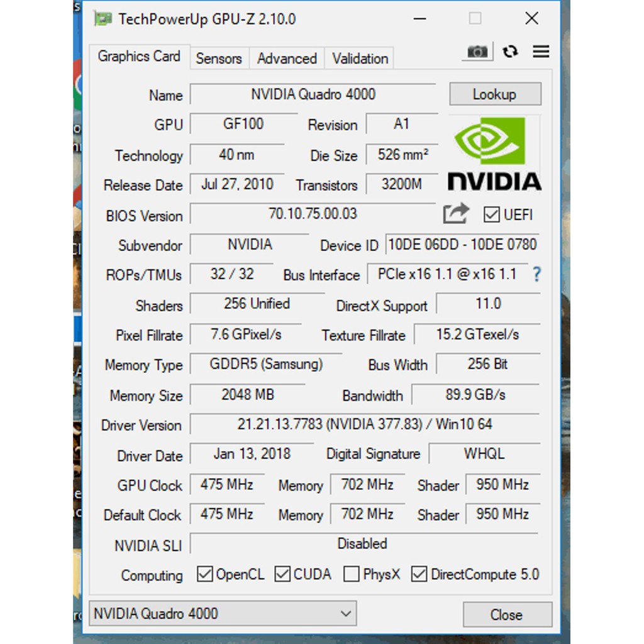Click the Name field NVIDIA Quadro 4000

313,94
